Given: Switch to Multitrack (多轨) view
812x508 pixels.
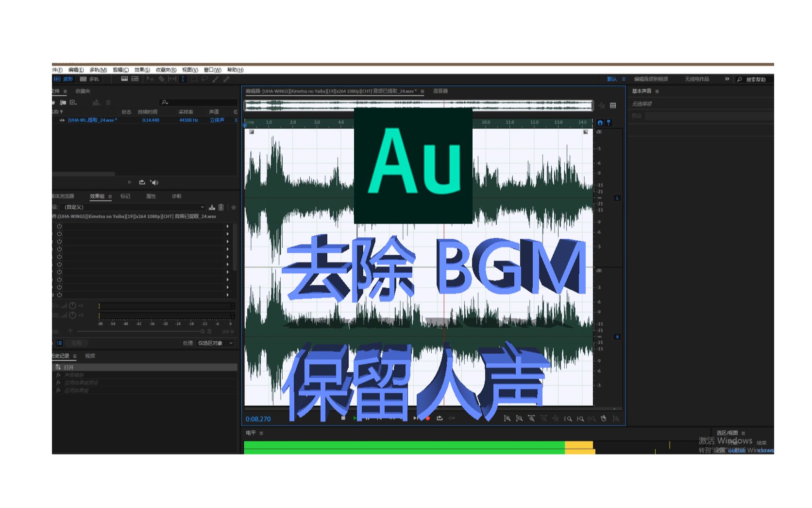Looking at the screenshot, I should pyautogui.click(x=90, y=79).
